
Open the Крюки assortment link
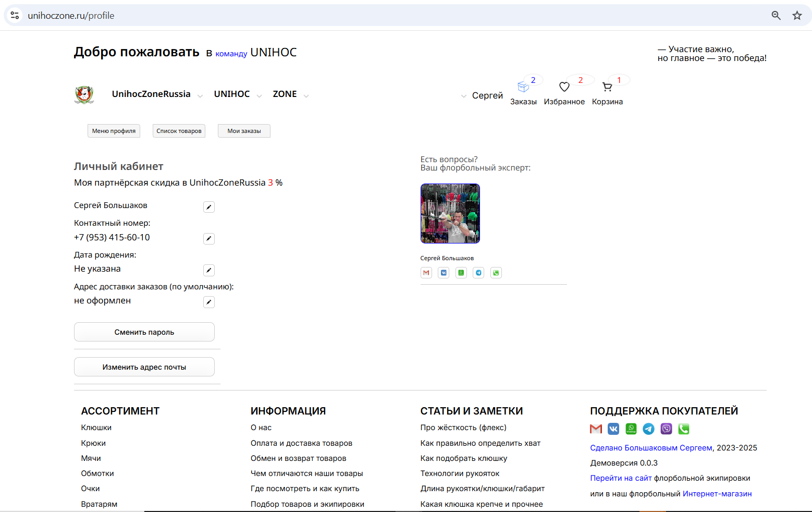[x=93, y=443]
